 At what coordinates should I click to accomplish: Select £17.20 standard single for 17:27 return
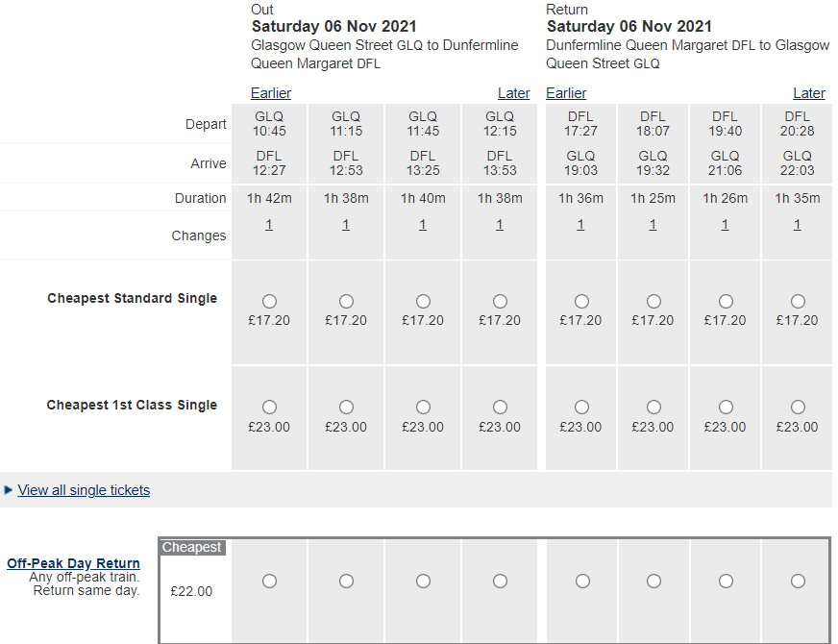(x=581, y=302)
